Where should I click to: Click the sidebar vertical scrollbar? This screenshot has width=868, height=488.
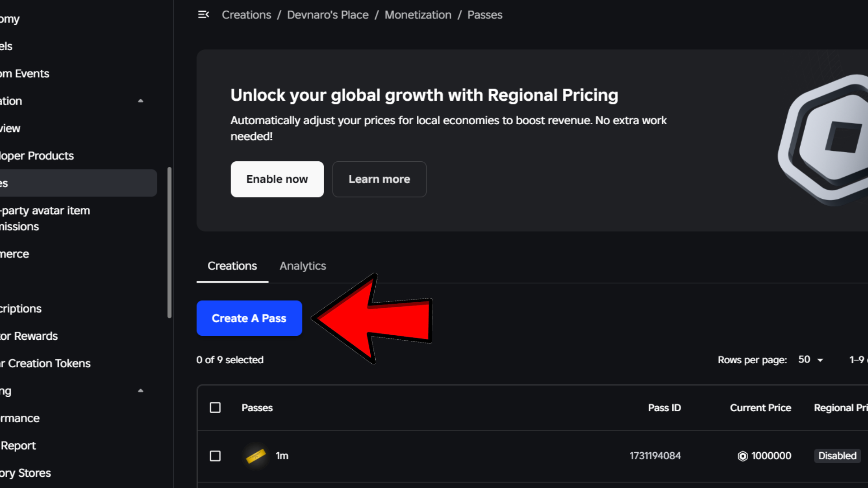tap(170, 242)
